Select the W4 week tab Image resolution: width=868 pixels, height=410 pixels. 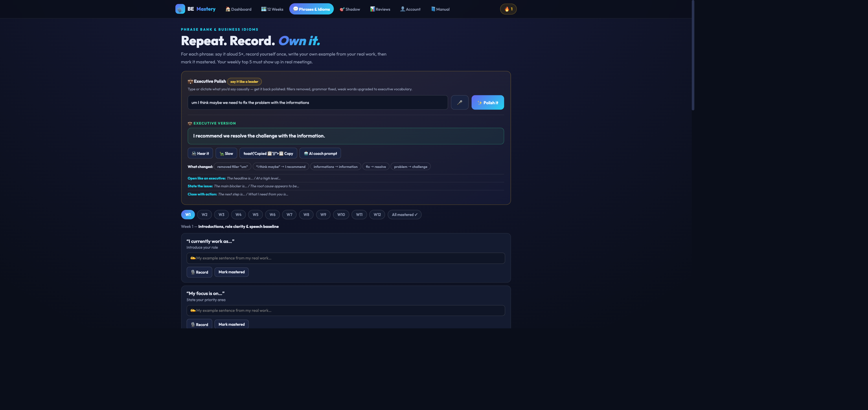click(x=239, y=215)
